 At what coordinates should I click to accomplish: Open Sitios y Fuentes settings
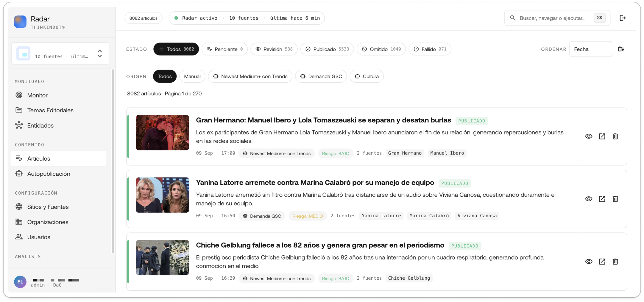(x=58, y=207)
